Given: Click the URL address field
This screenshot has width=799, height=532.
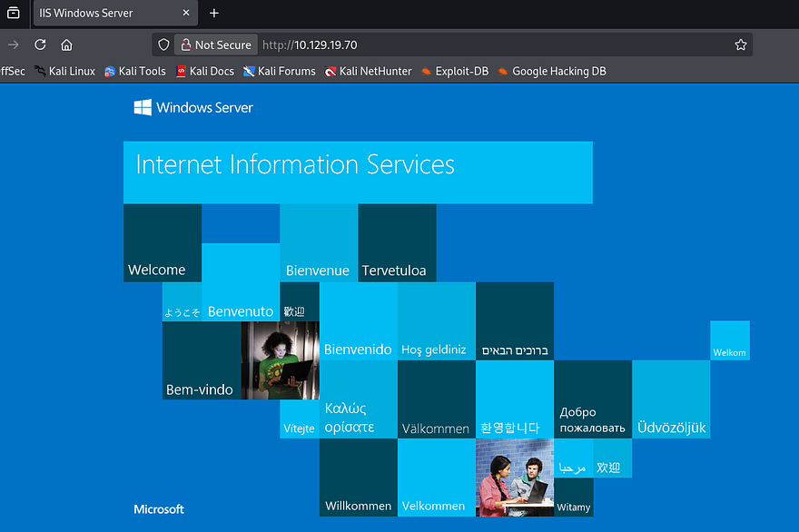Looking at the screenshot, I should 490,44.
